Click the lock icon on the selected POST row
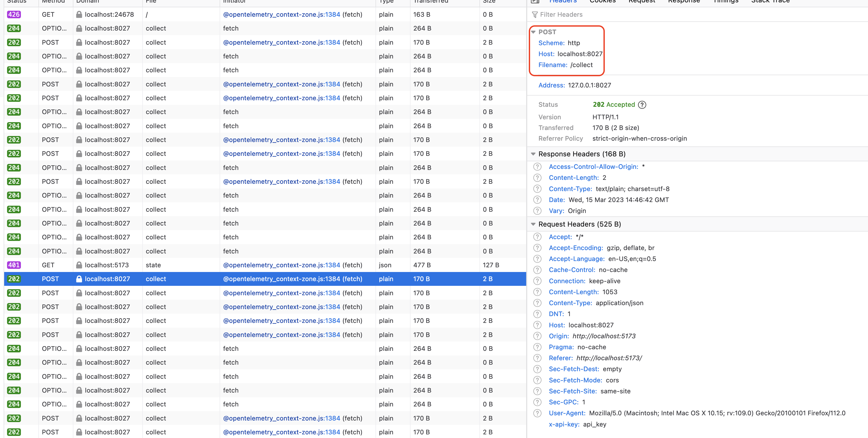 (x=80, y=279)
